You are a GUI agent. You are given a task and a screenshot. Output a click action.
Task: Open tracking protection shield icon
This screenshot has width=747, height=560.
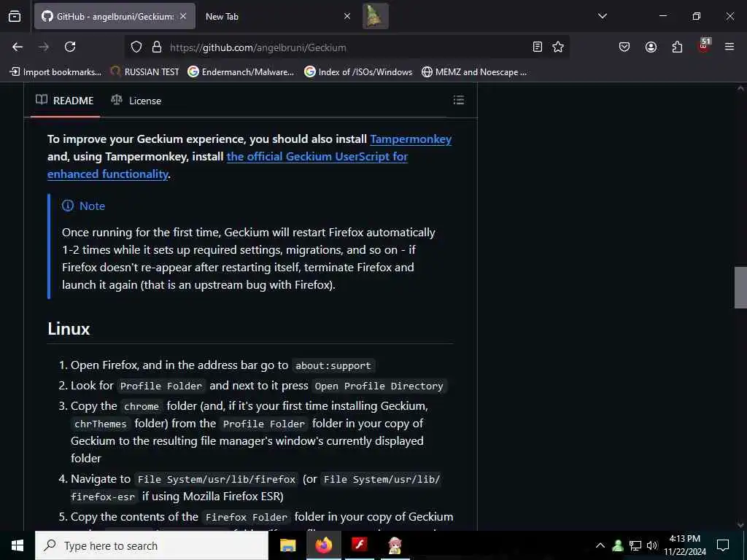[x=136, y=47]
